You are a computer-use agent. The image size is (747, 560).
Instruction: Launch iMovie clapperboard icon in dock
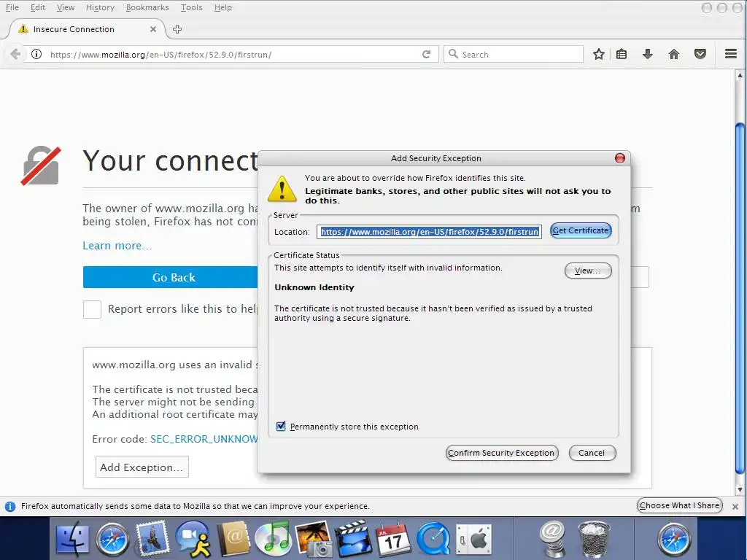click(x=353, y=539)
